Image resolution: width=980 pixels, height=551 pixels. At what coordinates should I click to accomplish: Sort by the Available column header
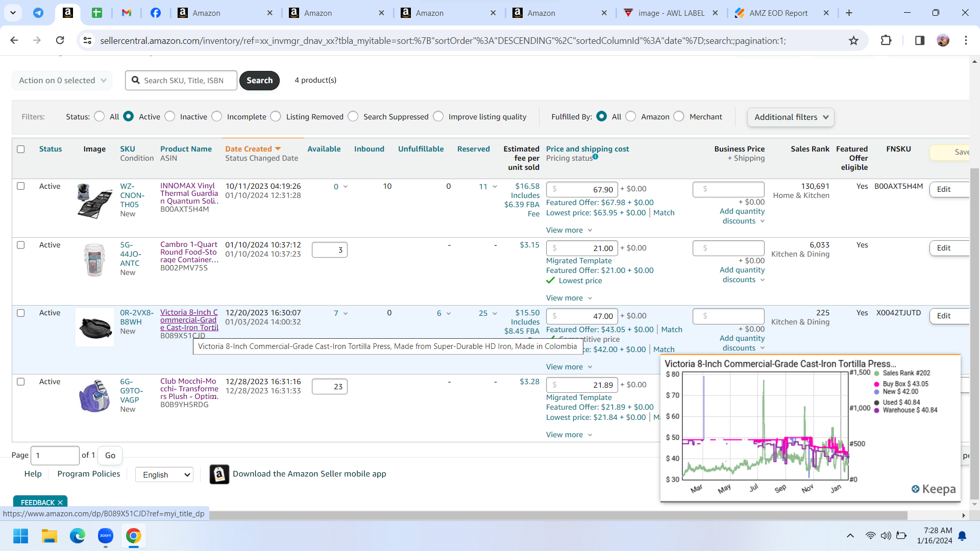click(324, 149)
